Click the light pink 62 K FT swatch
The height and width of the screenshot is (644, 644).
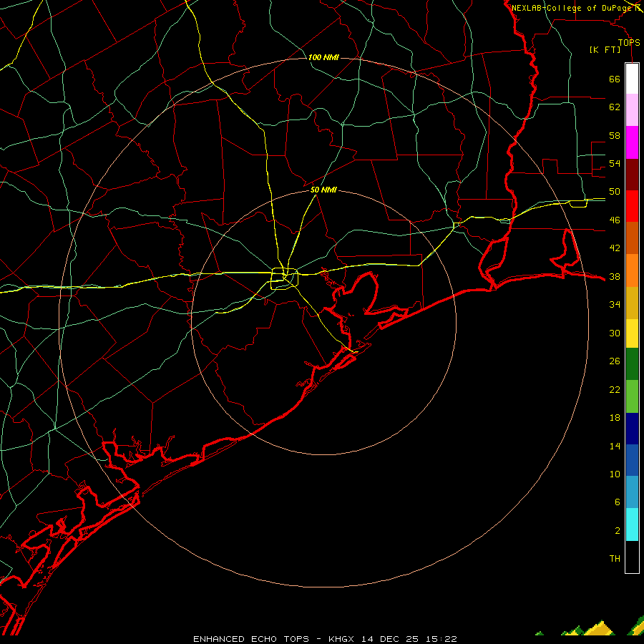tap(632, 110)
